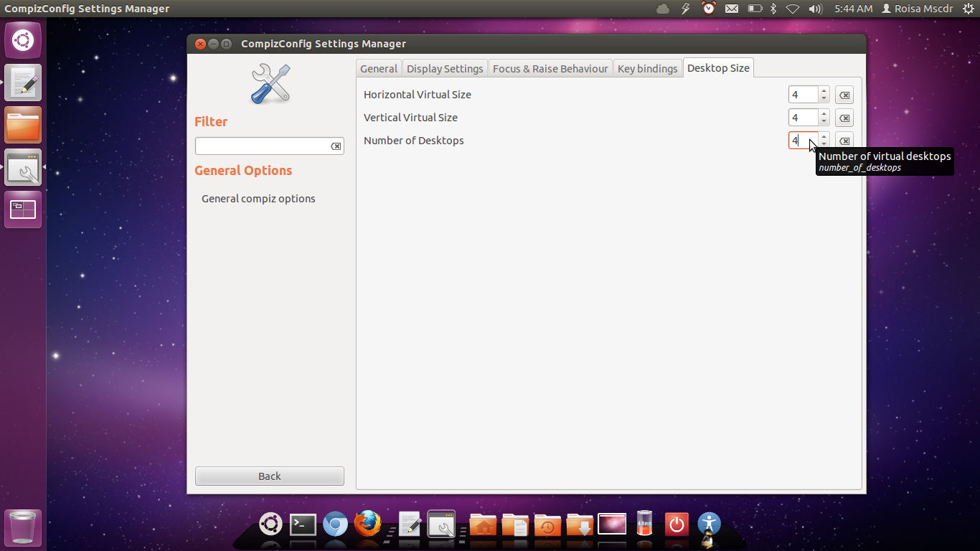This screenshot has width=980, height=551.
Task: Open the volume sound indicator
Action: tap(815, 9)
